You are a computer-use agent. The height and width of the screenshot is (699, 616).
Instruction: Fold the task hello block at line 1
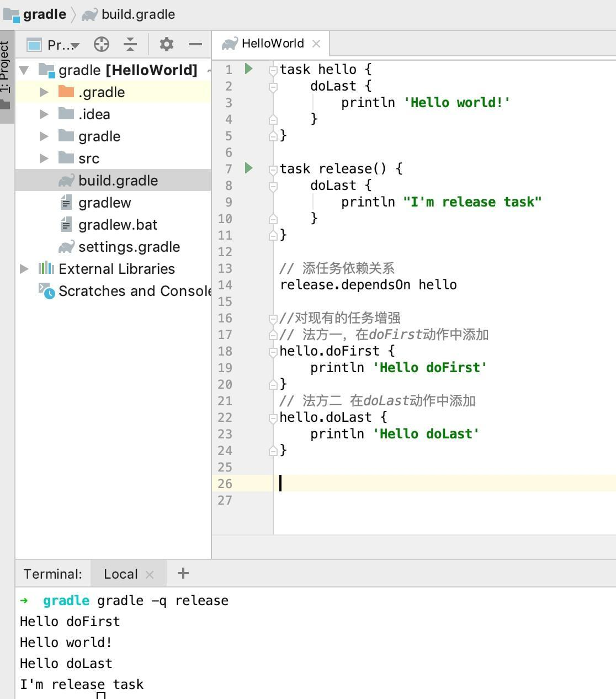[273, 70]
